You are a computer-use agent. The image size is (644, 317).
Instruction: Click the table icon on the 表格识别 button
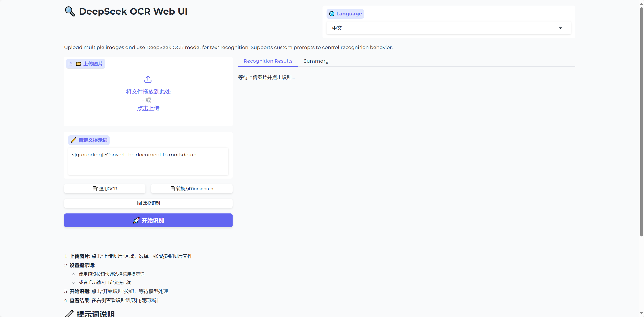tap(139, 203)
